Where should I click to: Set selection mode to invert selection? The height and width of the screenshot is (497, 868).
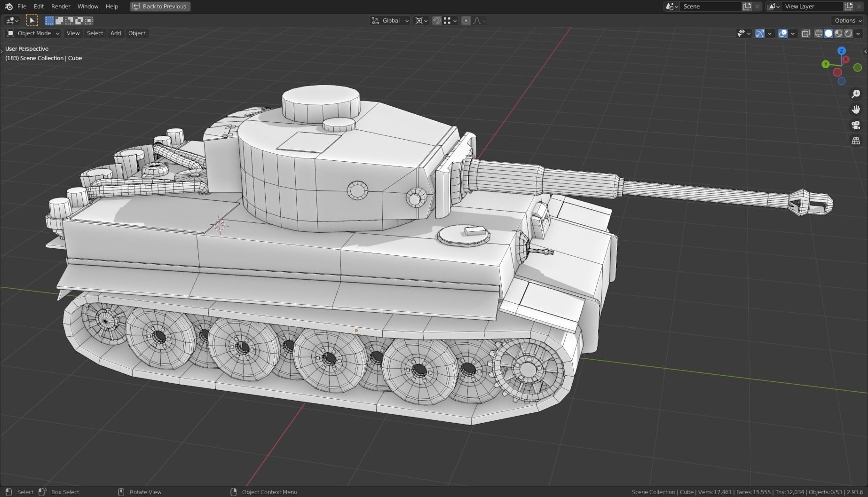point(79,20)
